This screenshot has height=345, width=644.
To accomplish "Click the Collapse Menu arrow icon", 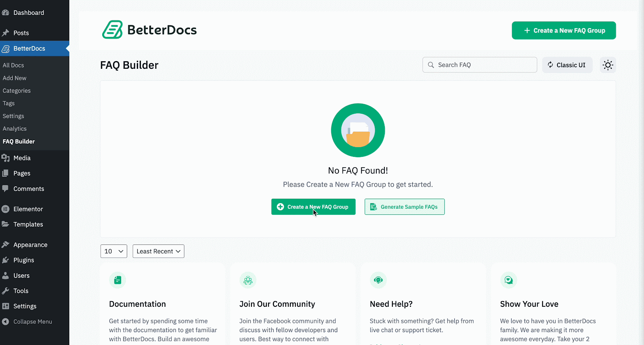I will point(6,322).
